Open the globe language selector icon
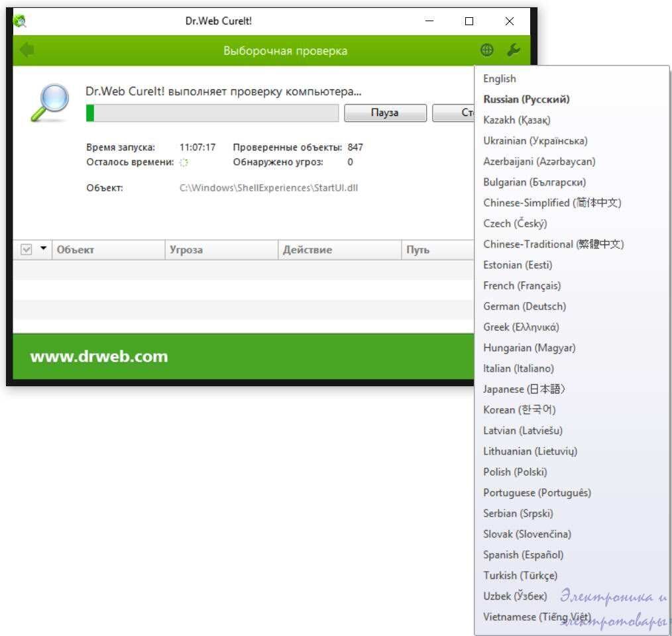672x636 pixels. (486, 50)
